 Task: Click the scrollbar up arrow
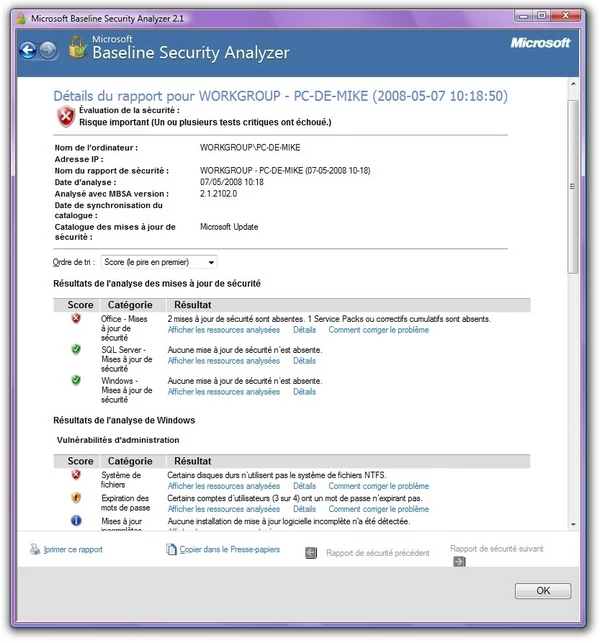[573, 84]
